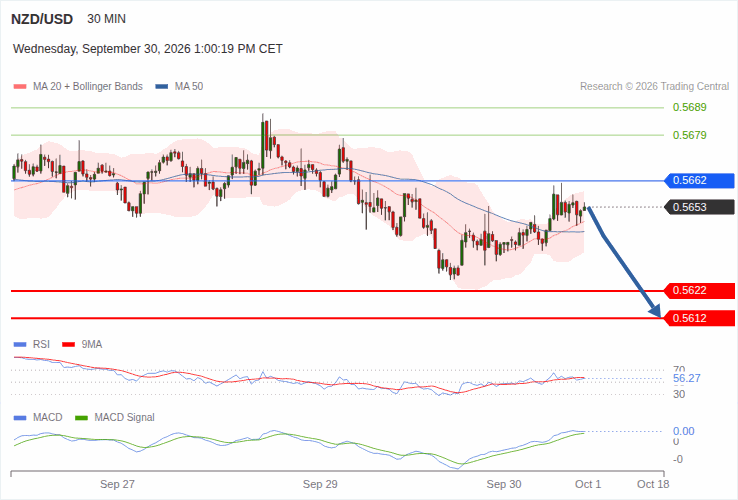Click the 9MA red legend swatch
Screen dimensions: 738x500
tap(69, 345)
